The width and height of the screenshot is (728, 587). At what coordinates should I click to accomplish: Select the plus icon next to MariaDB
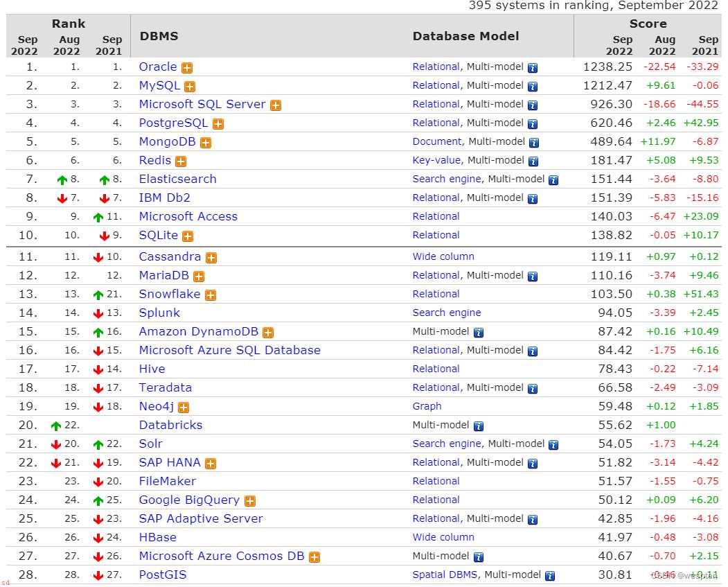click(199, 277)
